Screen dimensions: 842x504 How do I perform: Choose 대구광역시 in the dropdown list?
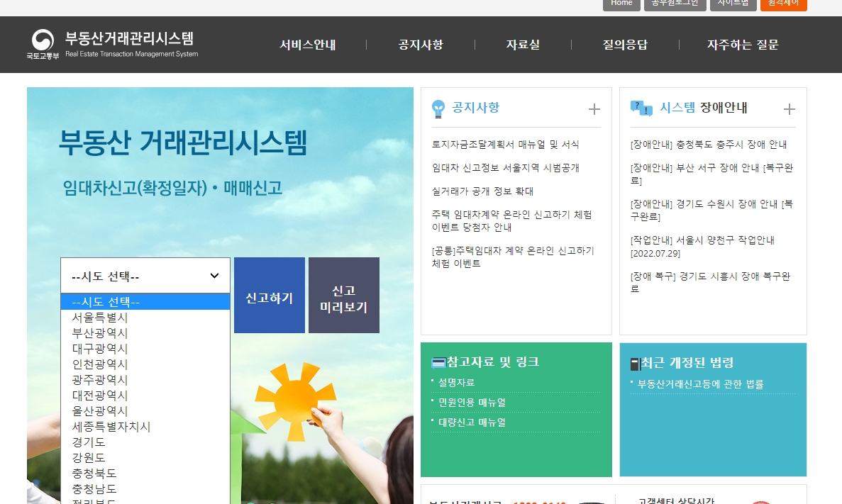145,348
